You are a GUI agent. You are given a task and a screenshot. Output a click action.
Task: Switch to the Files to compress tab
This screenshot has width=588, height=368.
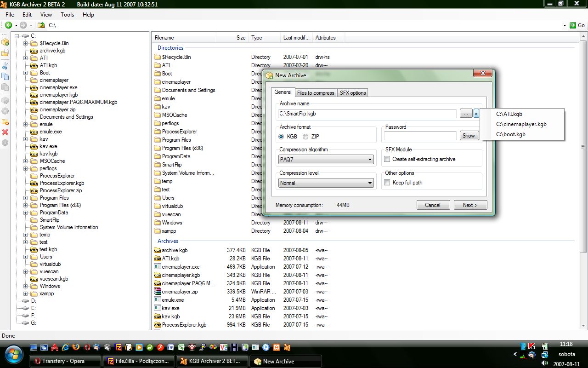pos(316,92)
